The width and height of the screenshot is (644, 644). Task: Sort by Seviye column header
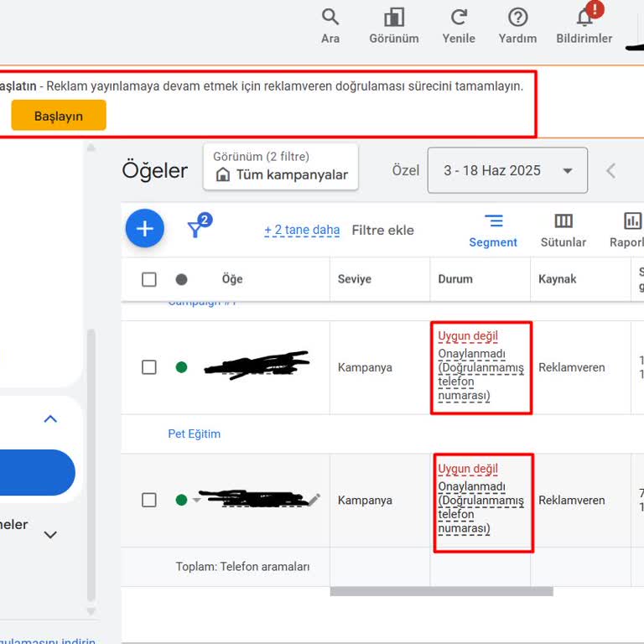355,279
